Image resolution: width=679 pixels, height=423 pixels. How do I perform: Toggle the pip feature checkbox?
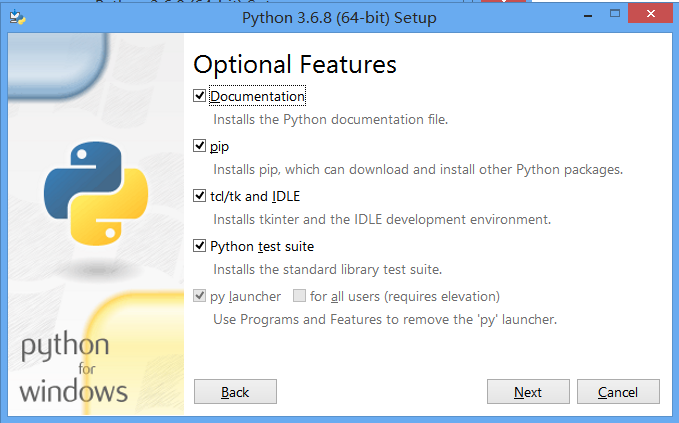(x=200, y=146)
